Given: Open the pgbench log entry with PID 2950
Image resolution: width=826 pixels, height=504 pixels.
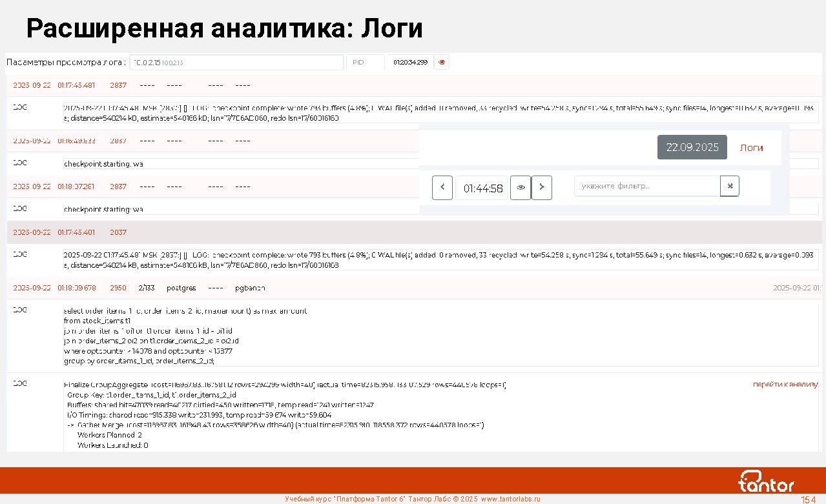Looking at the screenshot, I should pos(249,288).
